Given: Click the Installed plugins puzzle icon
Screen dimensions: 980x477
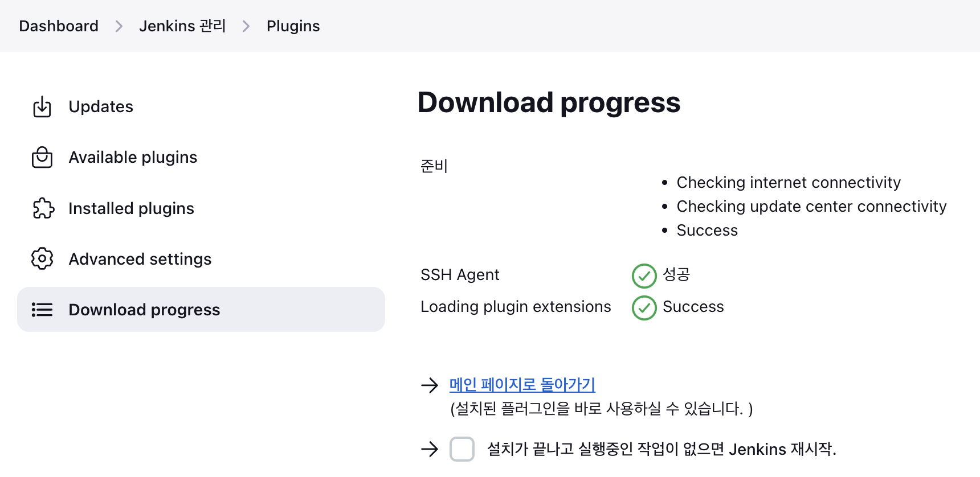Looking at the screenshot, I should [x=42, y=208].
